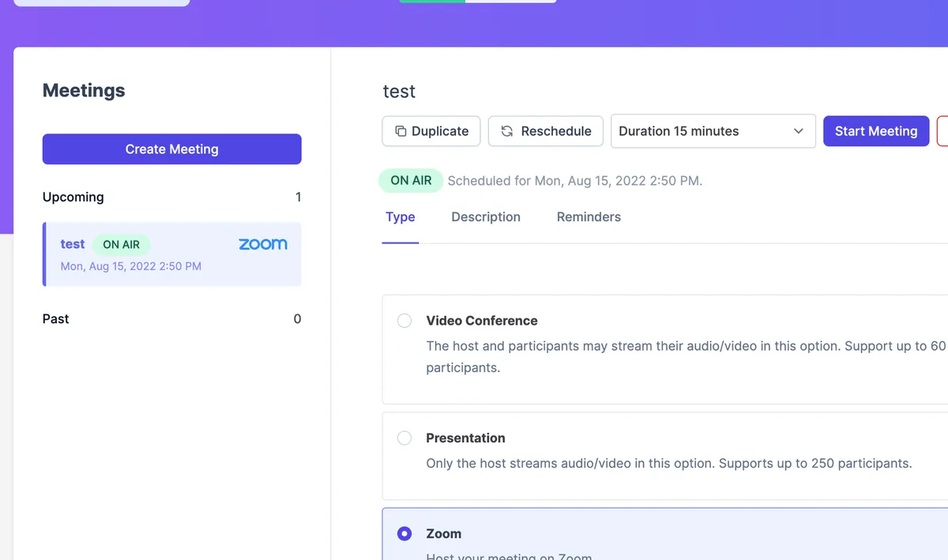948x560 pixels.
Task: Click the Mon, Aug 15 date in the sidebar entry
Action: pos(130,266)
